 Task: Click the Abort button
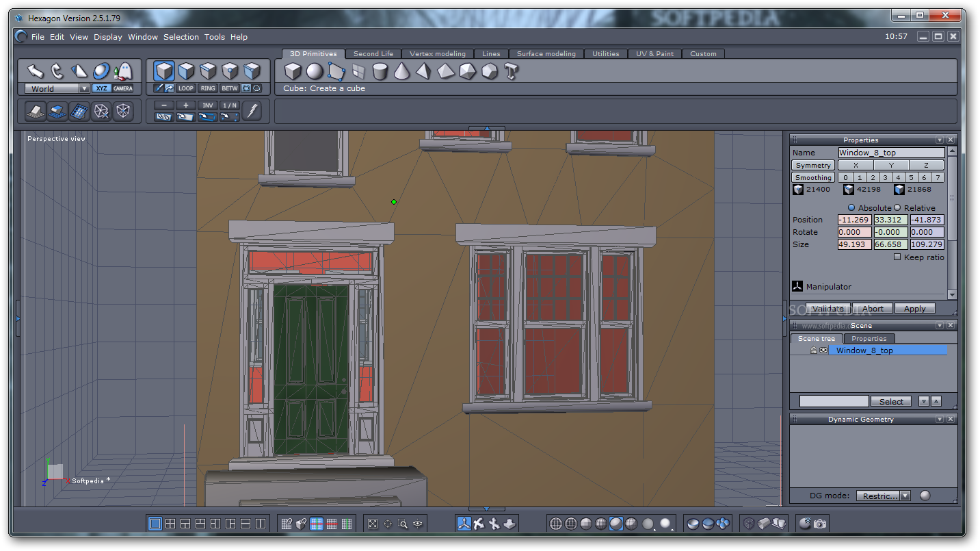point(873,309)
